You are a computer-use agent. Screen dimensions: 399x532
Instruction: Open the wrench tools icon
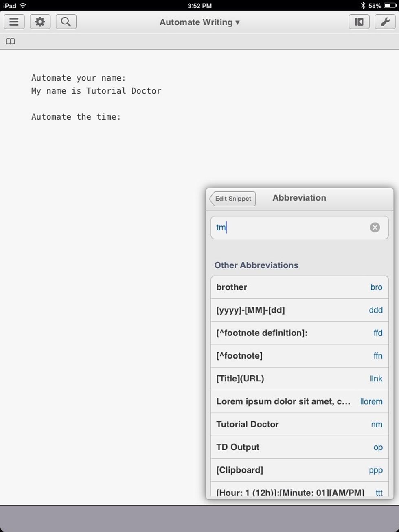pos(385,22)
